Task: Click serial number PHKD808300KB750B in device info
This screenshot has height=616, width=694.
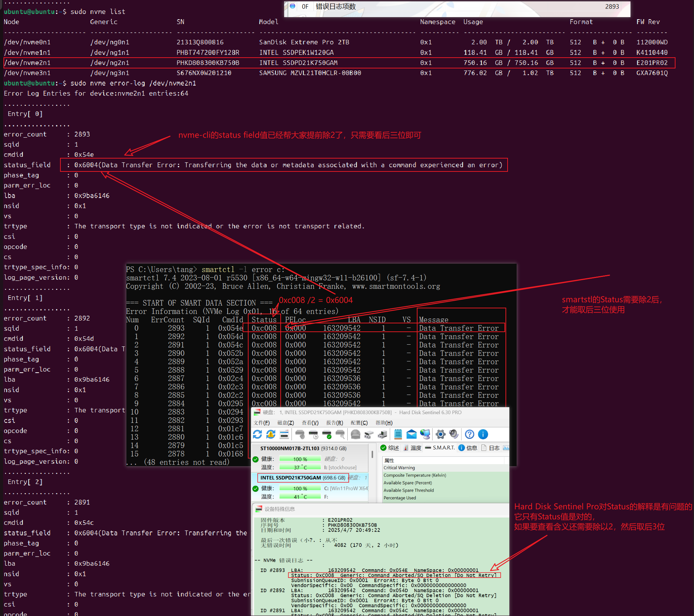Action: (x=352, y=525)
